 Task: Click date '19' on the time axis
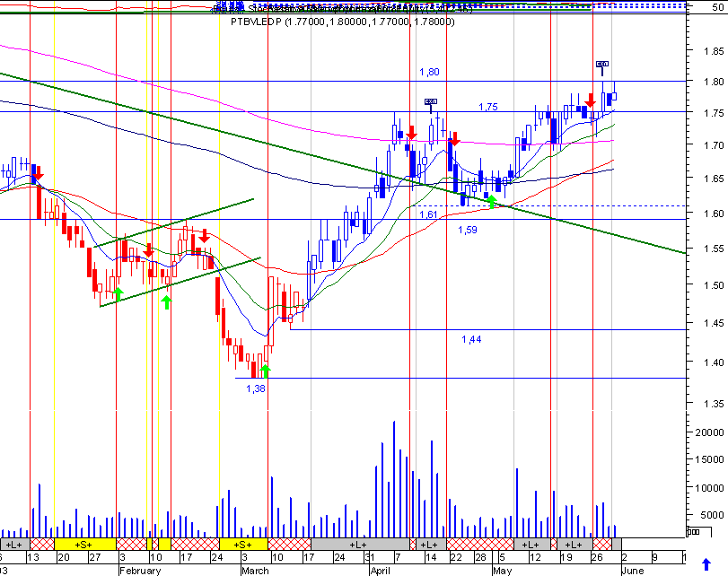(x=566, y=557)
